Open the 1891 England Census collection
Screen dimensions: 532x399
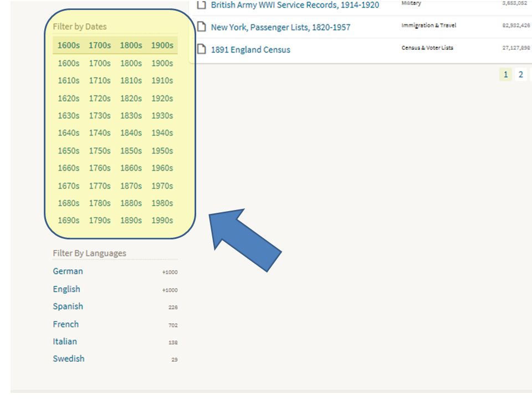point(250,49)
